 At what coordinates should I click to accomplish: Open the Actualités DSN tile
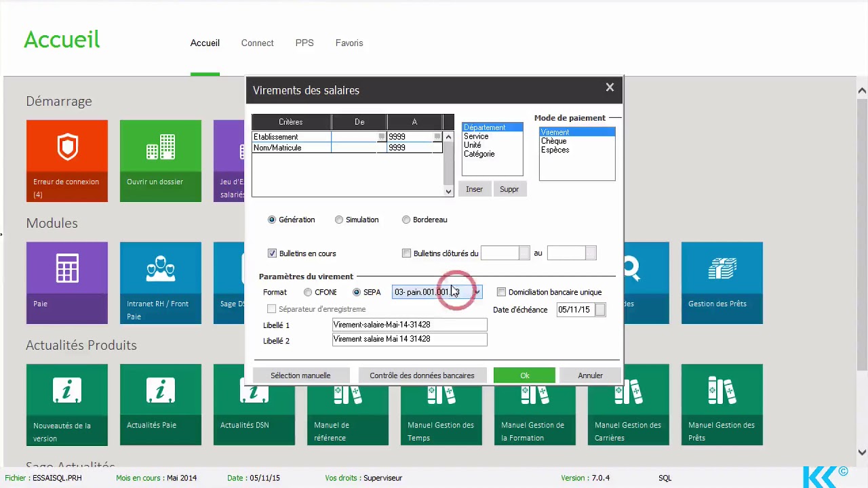pos(254,415)
